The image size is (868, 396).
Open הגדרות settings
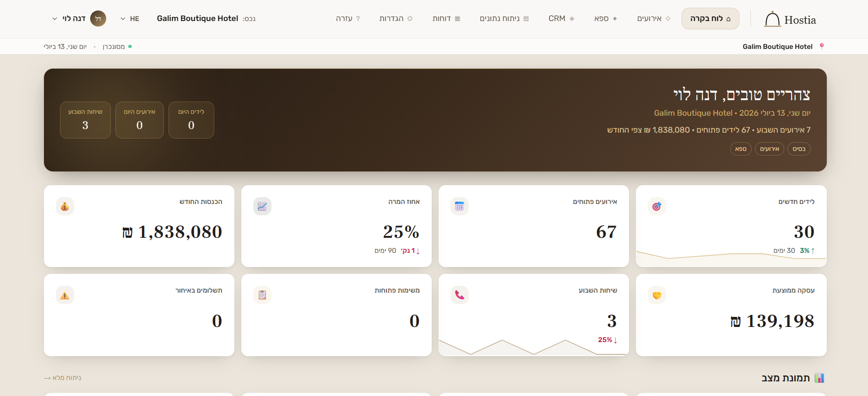[396, 19]
